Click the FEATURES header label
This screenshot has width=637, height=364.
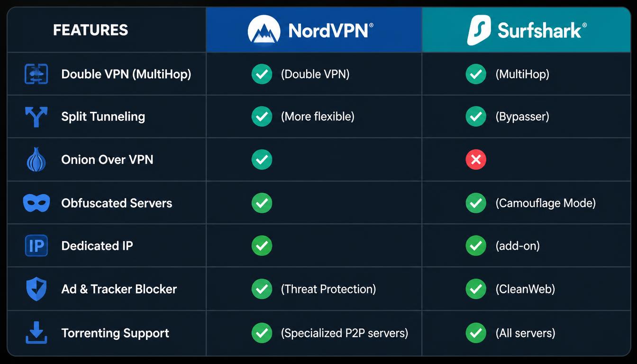coord(91,30)
